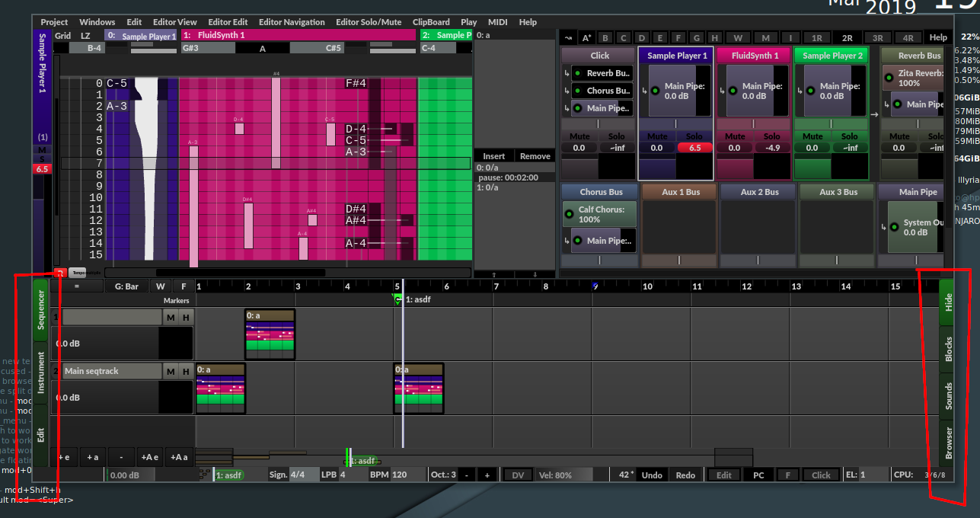Viewport: 980px width, 518px height.
Task: Click the Redo button
Action: [x=685, y=475]
